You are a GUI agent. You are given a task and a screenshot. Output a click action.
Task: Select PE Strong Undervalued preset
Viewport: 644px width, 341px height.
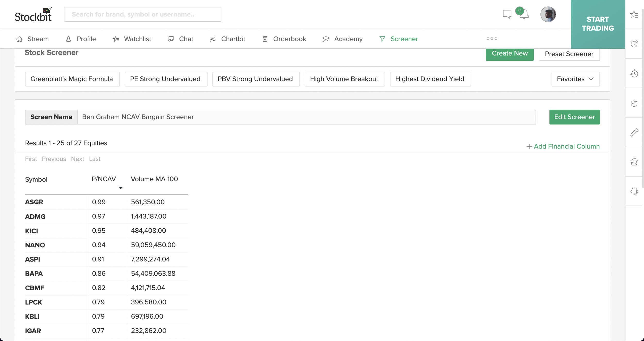[x=166, y=79]
